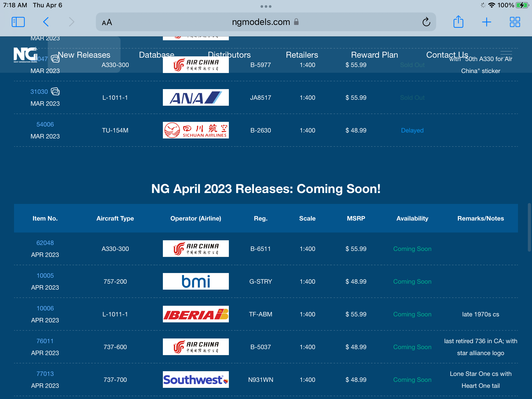Click the Item No. column header

pyautogui.click(x=45, y=218)
